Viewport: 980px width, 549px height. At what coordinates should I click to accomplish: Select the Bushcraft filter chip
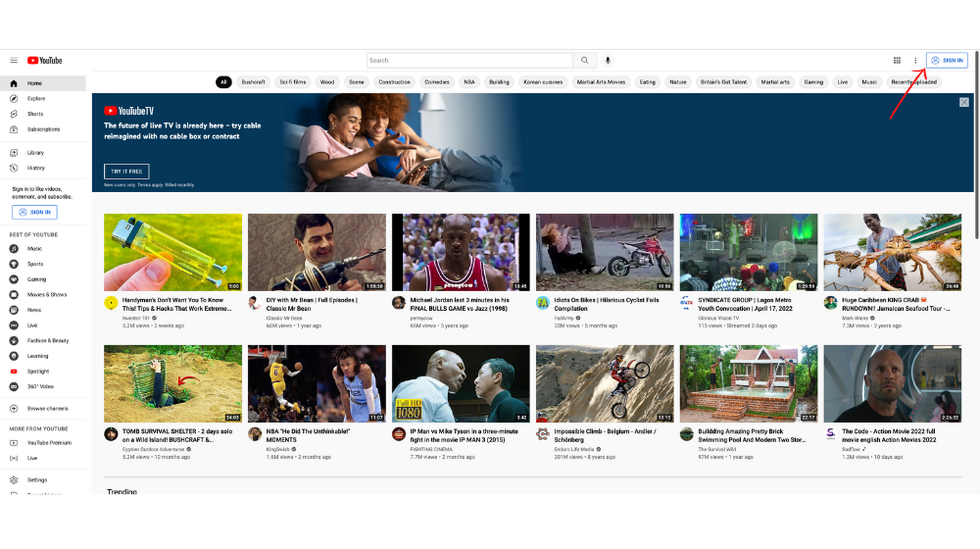pyautogui.click(x=253, y=82)
